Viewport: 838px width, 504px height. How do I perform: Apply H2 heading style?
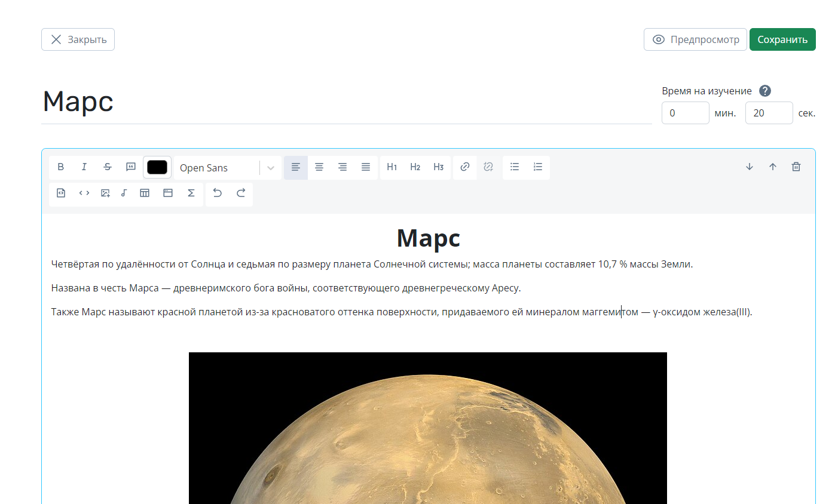(x=415, y=167)
